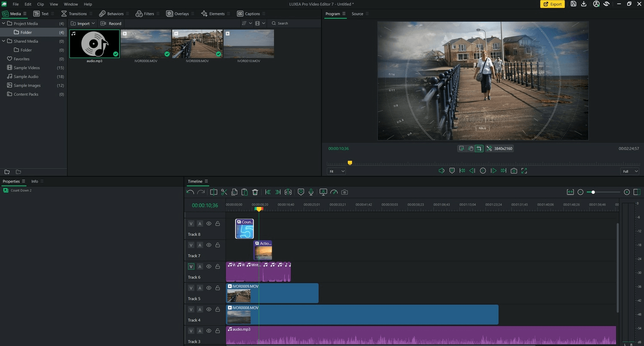Select the Split/Scissors tool in timeline toolbar

click(x=224, y=192)
